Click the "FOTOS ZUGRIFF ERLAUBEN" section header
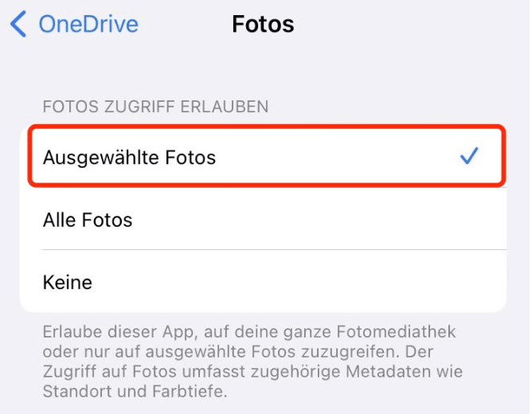The height and width of the screenshot is (414, 532). [x=155, y=107]
